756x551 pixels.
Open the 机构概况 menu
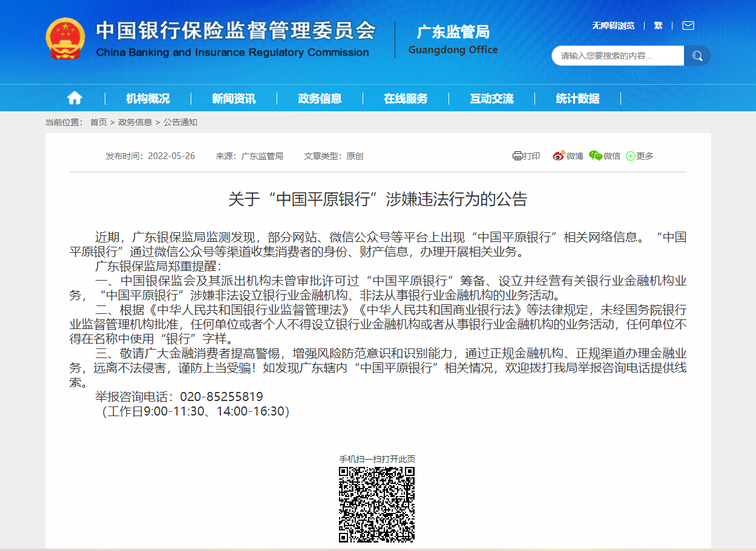(148, 99)
